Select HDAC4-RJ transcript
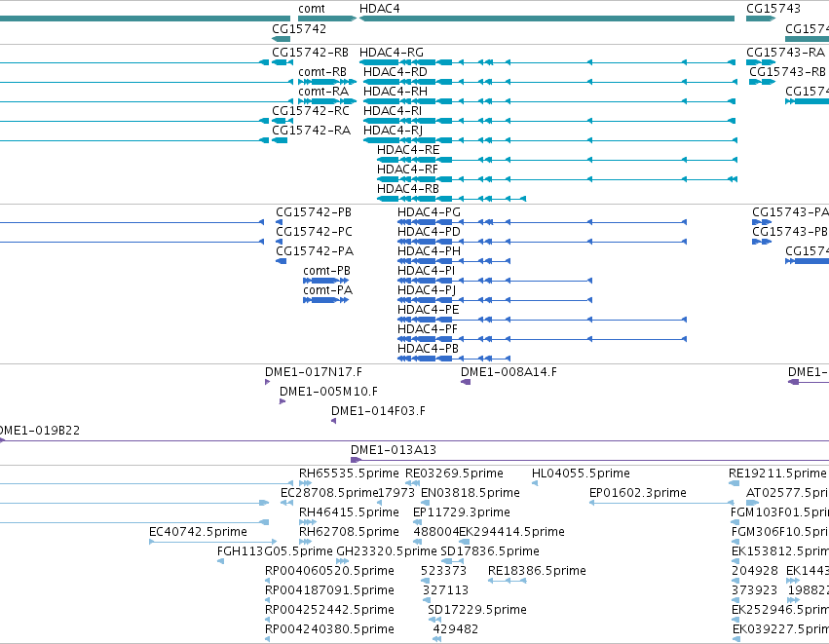829x644 pixels. [x=549, y=140]
